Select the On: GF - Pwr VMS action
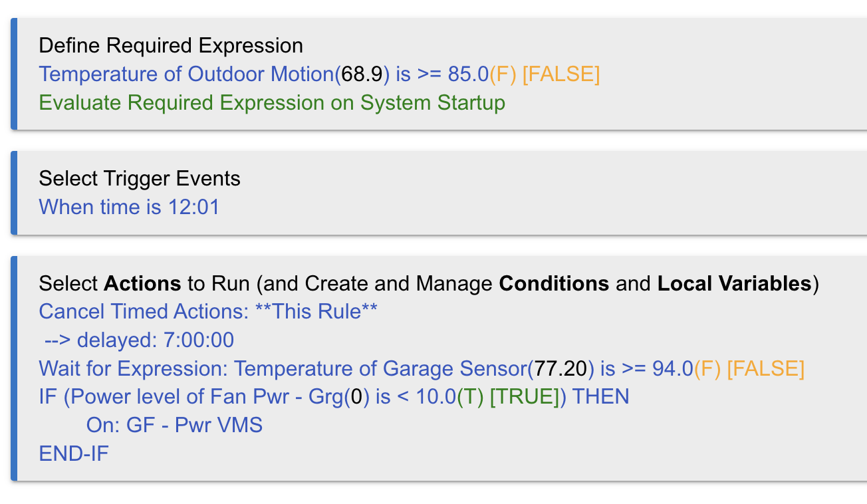 [x=174, y=426]
